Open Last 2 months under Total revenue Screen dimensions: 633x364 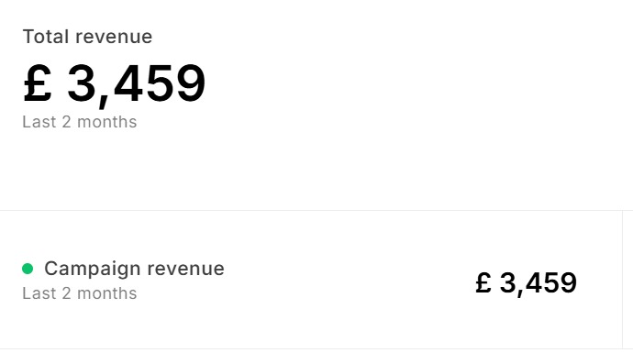tap(80, 122)
